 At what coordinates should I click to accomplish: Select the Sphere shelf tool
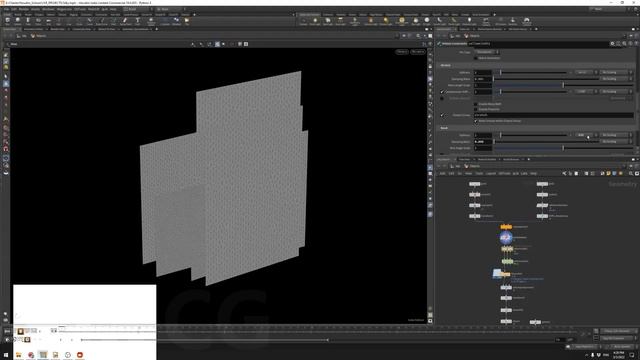[18, 21]
